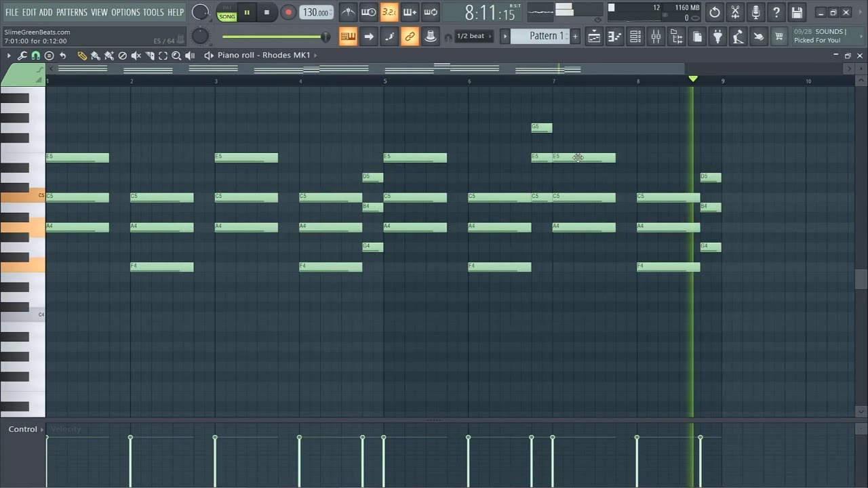The height and width of the screenshot is (488, 868).
Task: Click the green playhead marker in timeline
Action: pos(693,79)
